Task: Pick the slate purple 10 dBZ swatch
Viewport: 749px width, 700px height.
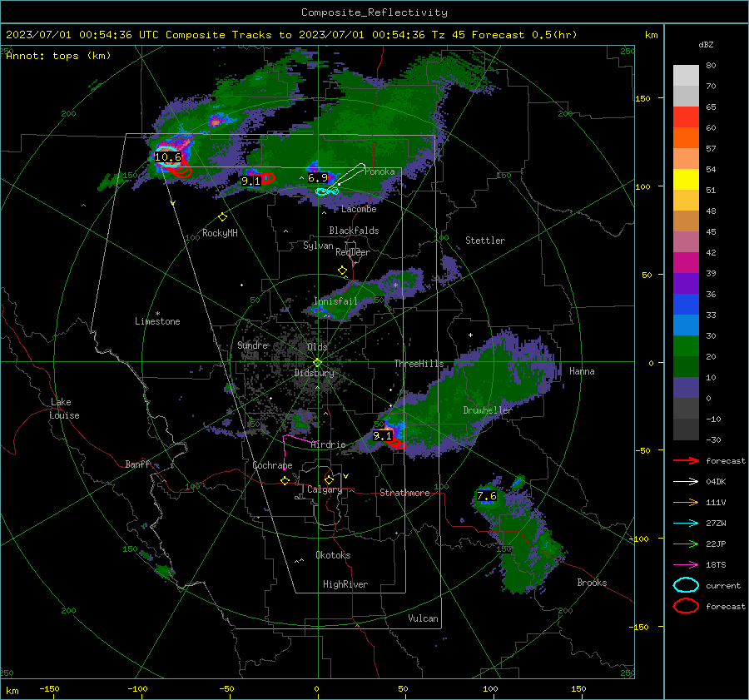Action: [x=686, y=388]
